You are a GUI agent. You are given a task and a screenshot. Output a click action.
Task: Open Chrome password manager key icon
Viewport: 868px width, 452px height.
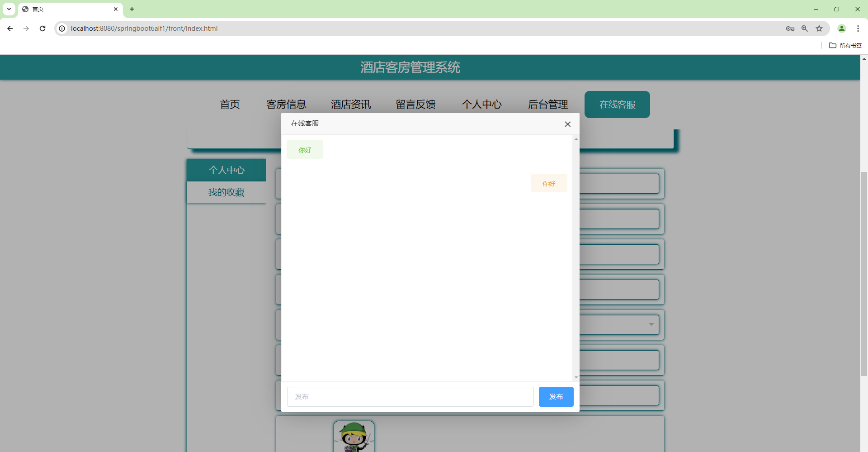click(790, 29)
